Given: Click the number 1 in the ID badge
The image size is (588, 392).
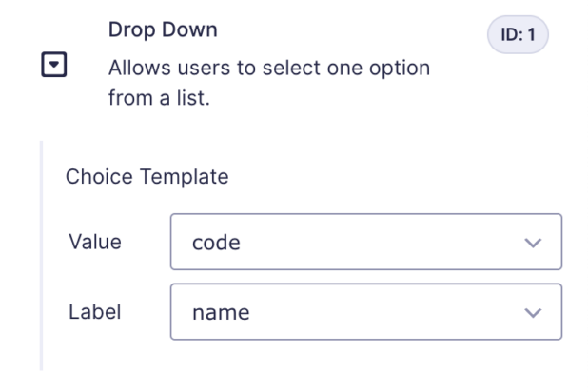Looking at the screenshot, I should tap(531, 34).
